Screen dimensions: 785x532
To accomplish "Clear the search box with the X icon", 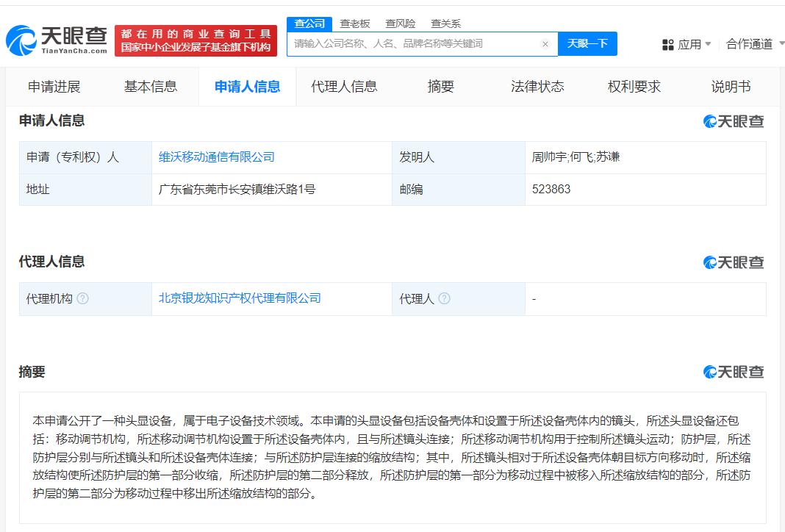I will 545,44.
